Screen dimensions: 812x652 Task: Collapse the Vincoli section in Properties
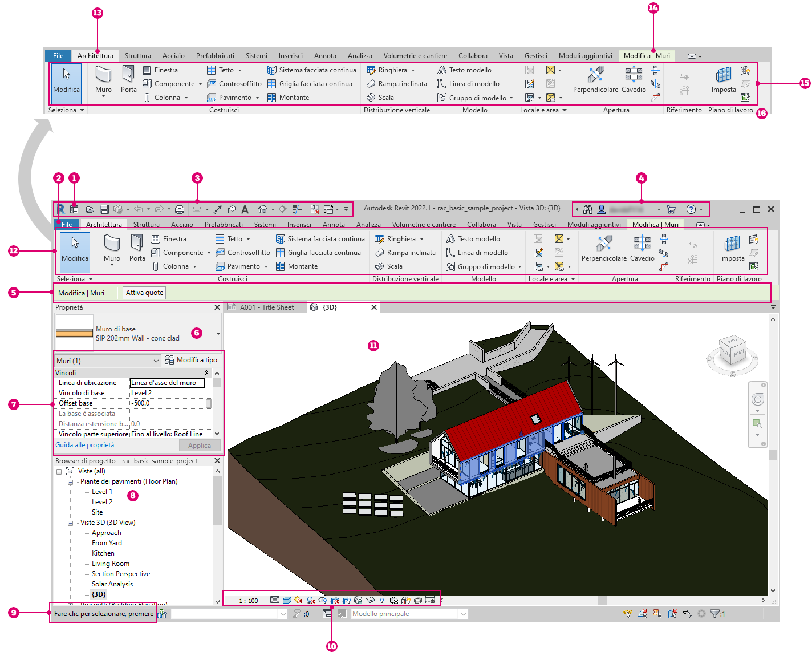click(206, 372)
